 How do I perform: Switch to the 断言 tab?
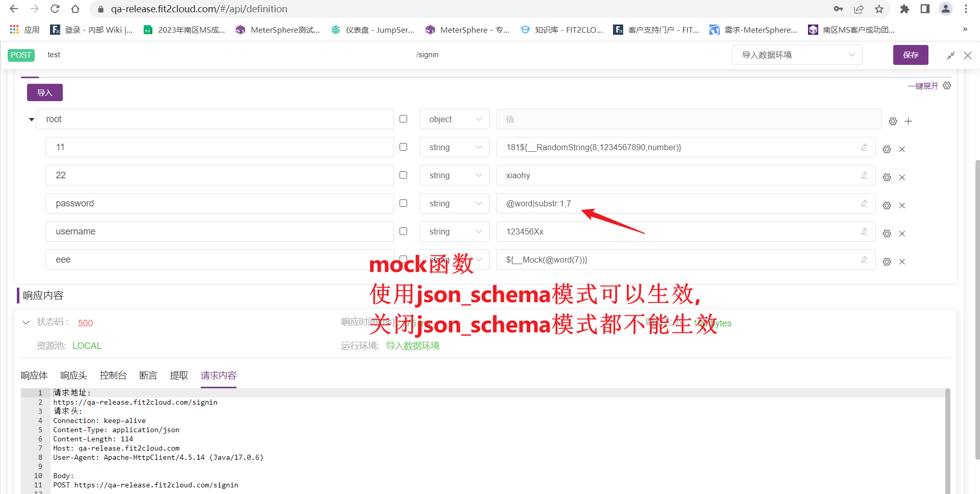pos(148,375)
